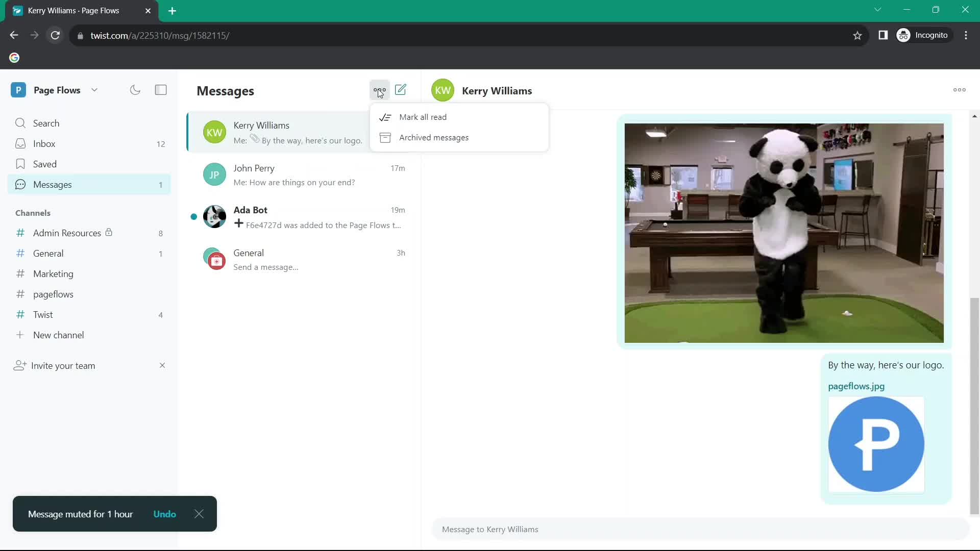Viewport: 980px width, 551px height.
Task: Click John Perry JP avatar
Action: tap(214, 174)
